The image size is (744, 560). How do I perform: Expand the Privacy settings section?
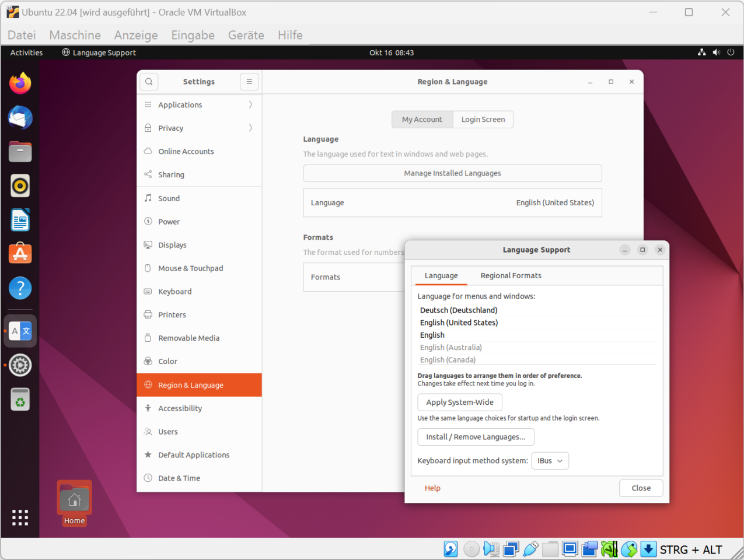tap(170, 128)
